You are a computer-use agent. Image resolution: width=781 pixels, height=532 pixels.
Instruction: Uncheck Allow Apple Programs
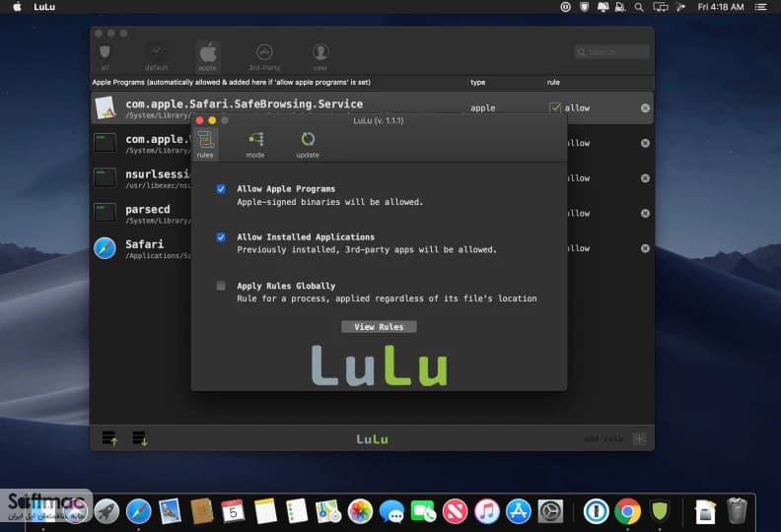221,189
